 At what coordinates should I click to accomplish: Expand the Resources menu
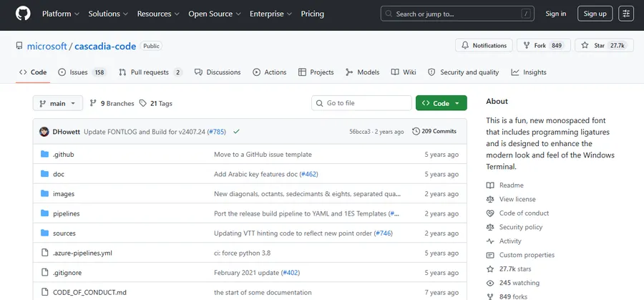[158, 14]
